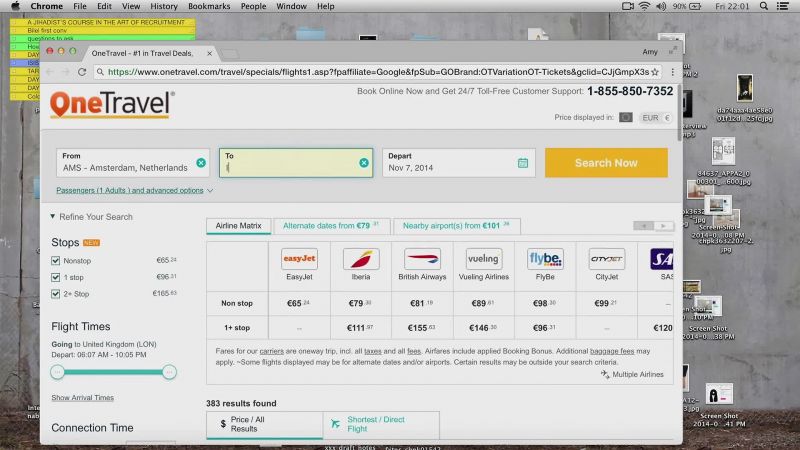The image size is (800, 450).
Task: Uncheck the Nonstop checkbox
Action: [x=56, y=261]
